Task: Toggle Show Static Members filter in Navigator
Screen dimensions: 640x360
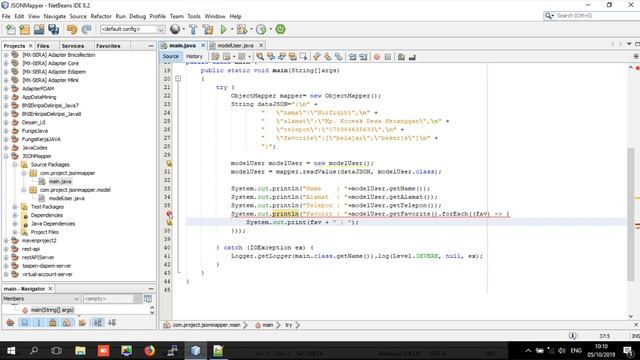Action: pyautogui.click(x=39, y=323)
